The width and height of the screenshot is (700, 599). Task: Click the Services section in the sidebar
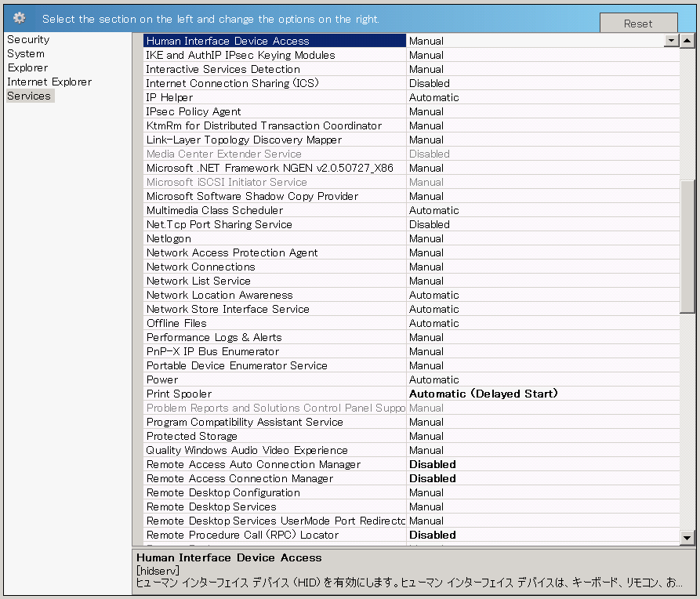coord(29,96)
